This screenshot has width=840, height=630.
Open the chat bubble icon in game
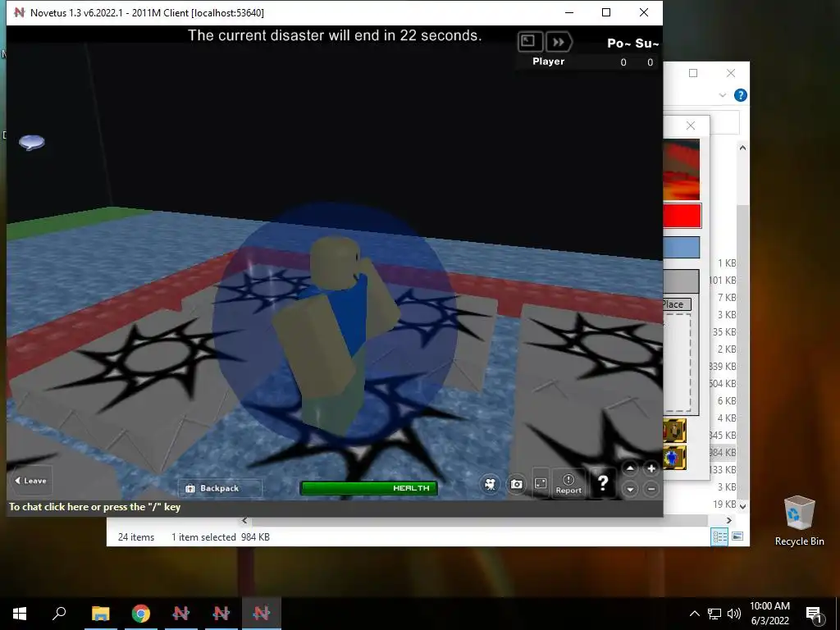[32, 143]
